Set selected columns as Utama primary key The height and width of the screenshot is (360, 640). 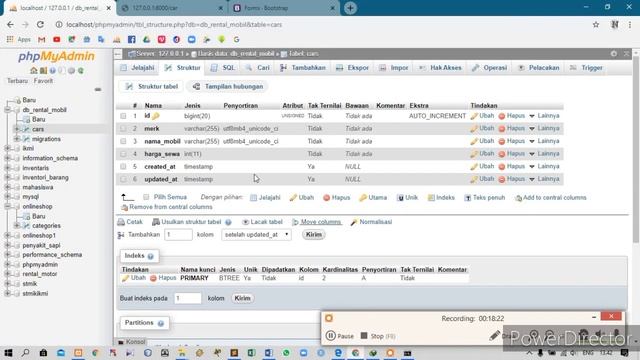[x=373, y=198]
